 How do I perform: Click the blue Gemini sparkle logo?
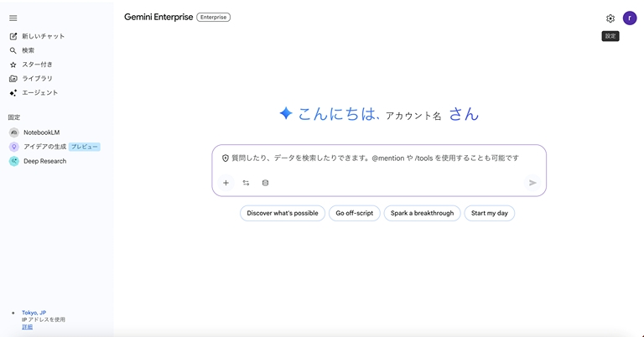tap(286, 113)
